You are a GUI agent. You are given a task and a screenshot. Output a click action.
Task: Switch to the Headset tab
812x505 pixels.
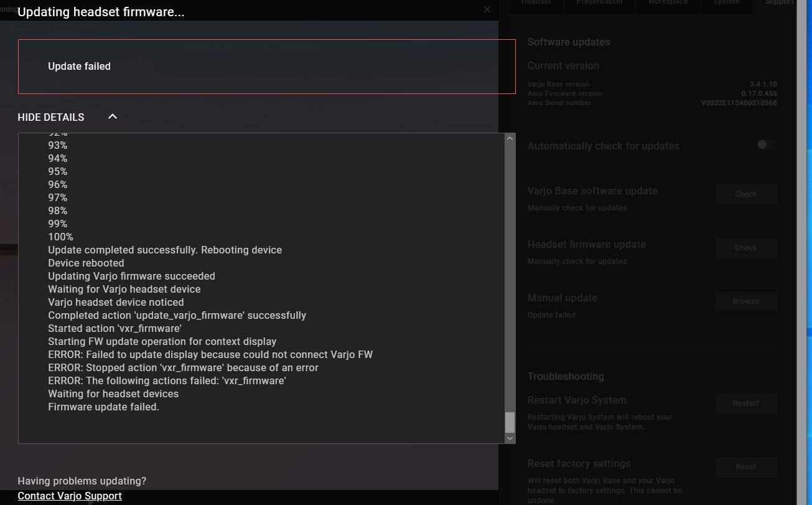536,4
